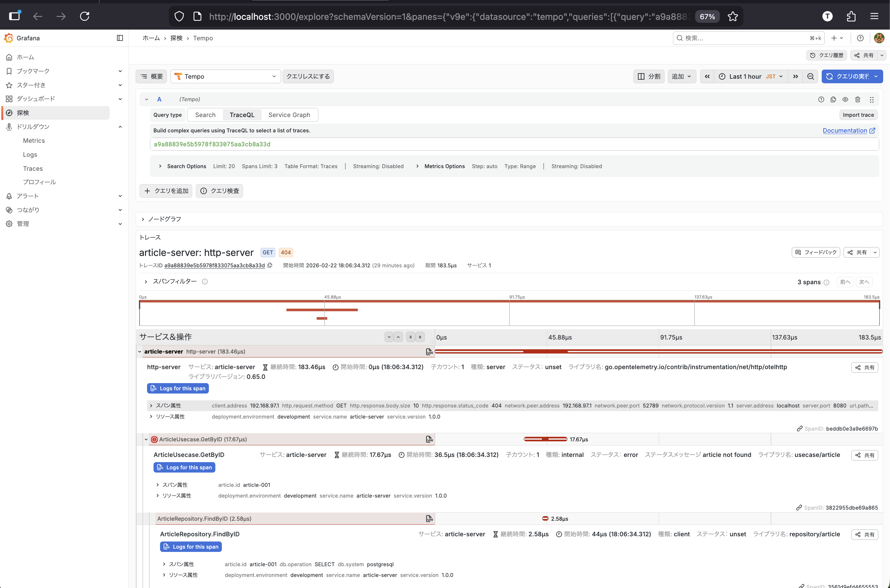
Task: Toggle query A visibility eye icon
Action: pos(845,100)
